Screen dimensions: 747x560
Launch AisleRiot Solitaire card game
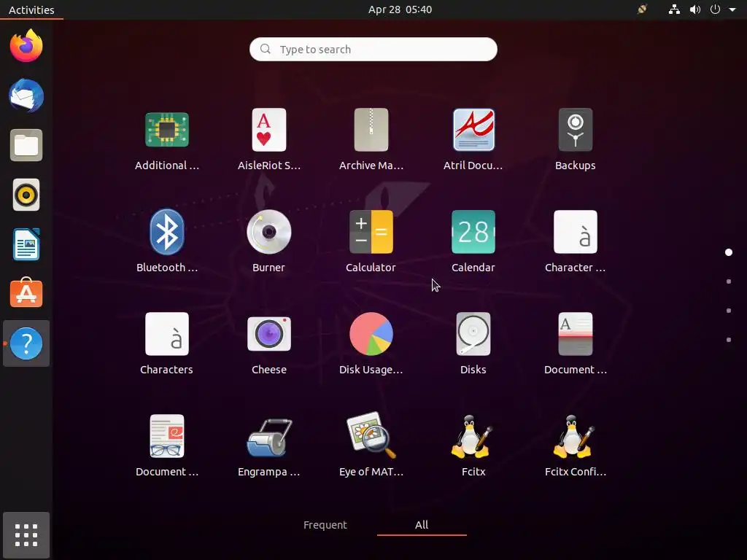[269, 139]
